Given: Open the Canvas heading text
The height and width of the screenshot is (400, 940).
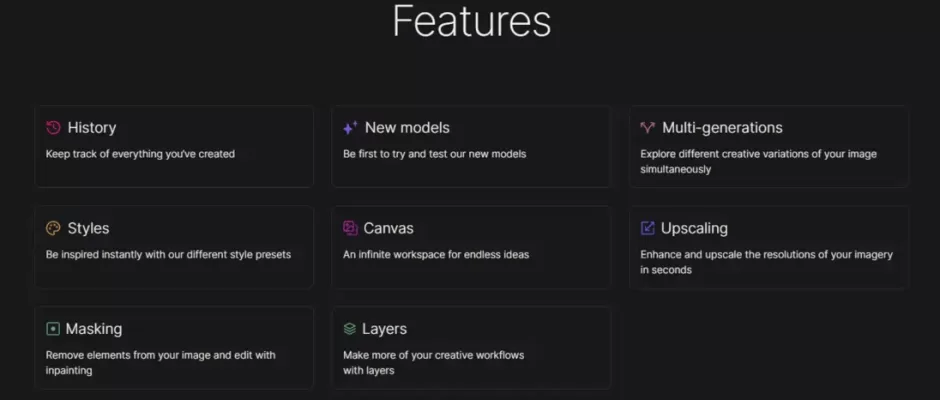Looking at the screenshot, I should 388,228.
